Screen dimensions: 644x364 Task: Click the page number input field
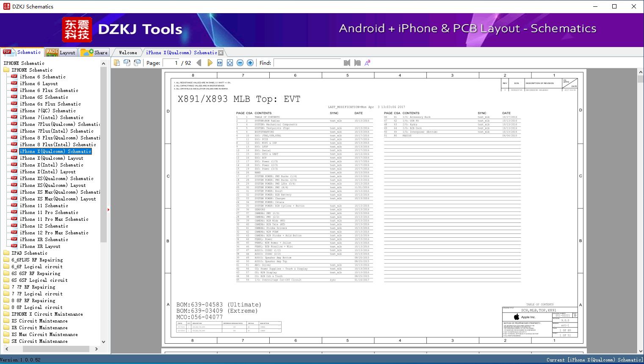pos(171,63)
